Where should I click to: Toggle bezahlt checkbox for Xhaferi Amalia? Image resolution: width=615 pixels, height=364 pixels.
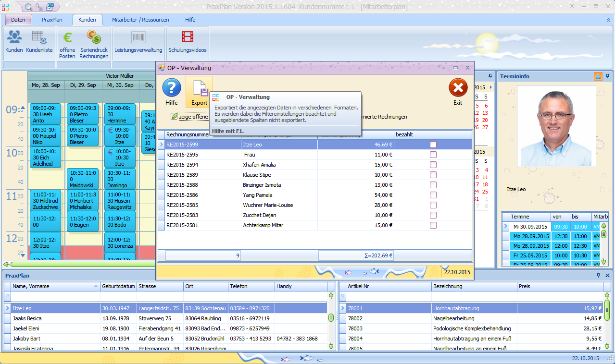tap(433, 165)
